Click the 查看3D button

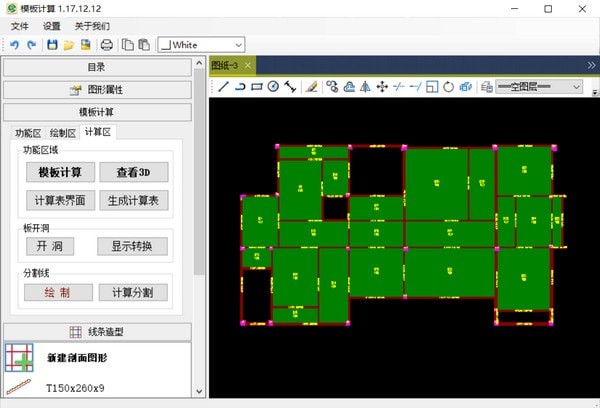134,172
